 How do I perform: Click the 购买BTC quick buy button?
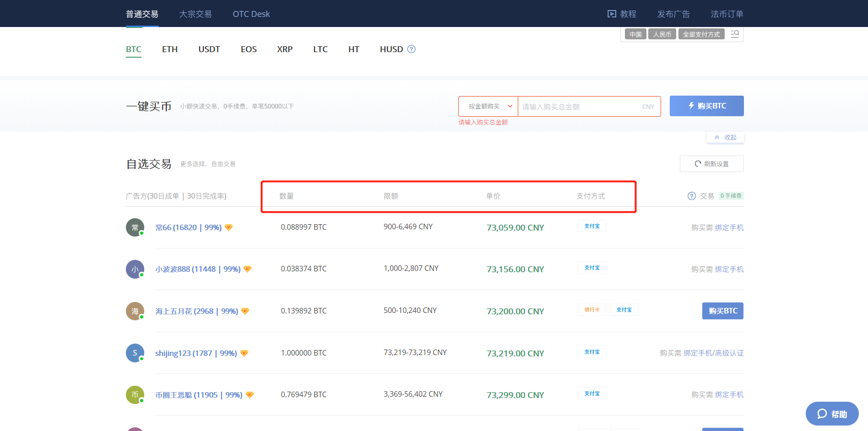(706, 106)
